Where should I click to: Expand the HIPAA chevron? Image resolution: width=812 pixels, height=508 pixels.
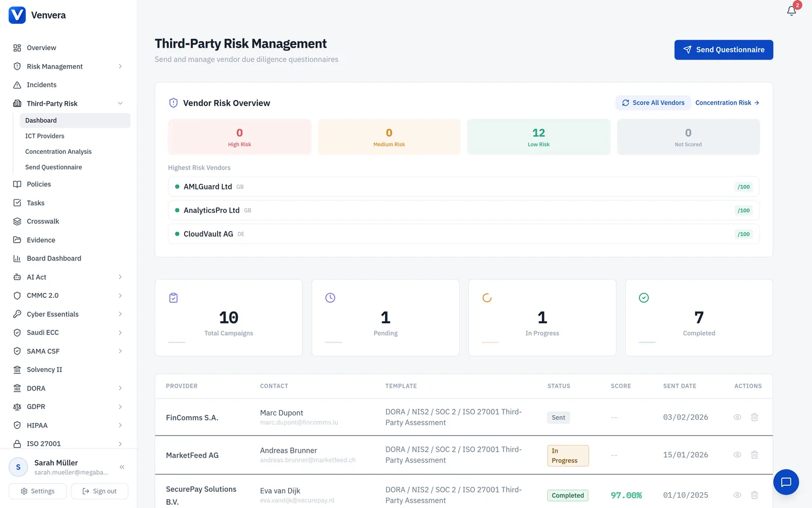[120, 425]
